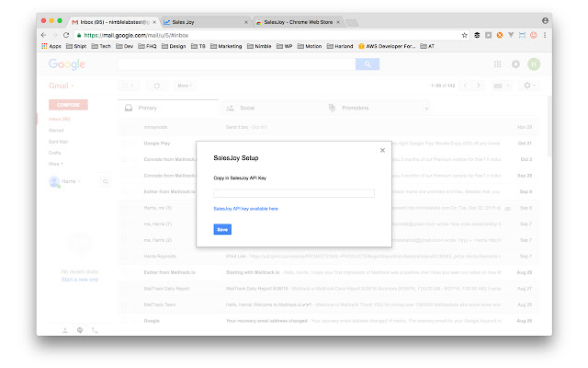Click the browser forward arrow

(55, 35)
